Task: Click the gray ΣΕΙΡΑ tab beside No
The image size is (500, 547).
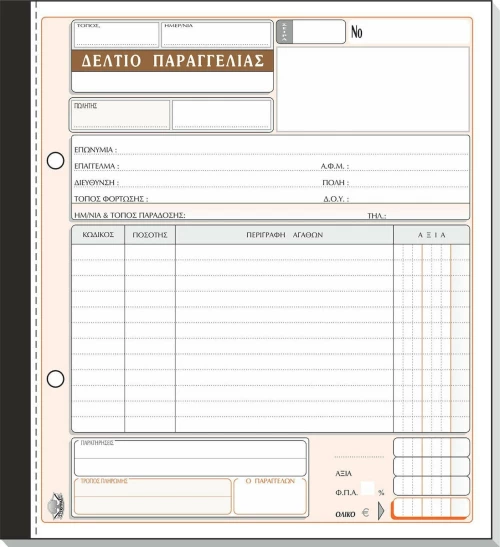Action: pyautogui.click(x=285, y=32)
